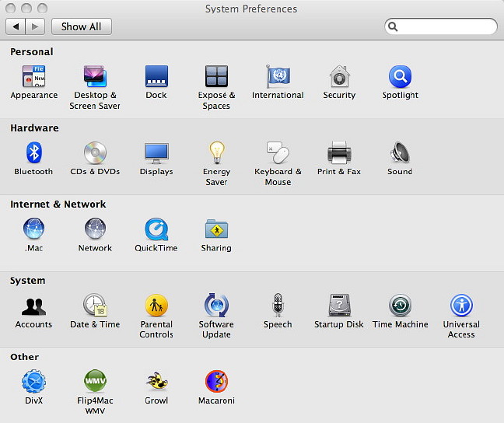The height and width of the screenshot is (423, 504).
Task: Click the Show All button
Action: [x=82, y=26]
